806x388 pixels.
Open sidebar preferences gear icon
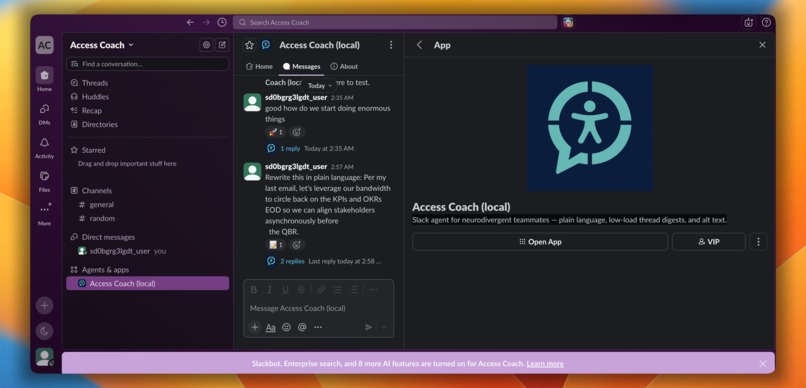(206, 45)
